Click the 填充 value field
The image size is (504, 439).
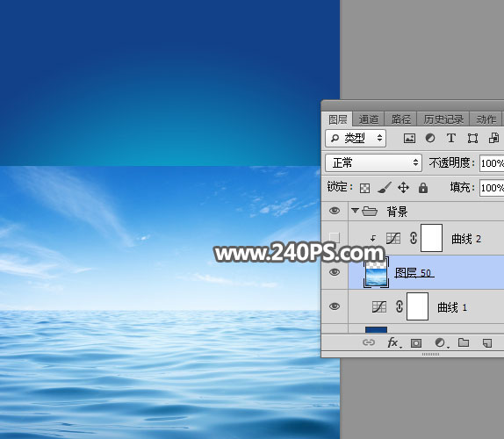(x=492, y=188)
